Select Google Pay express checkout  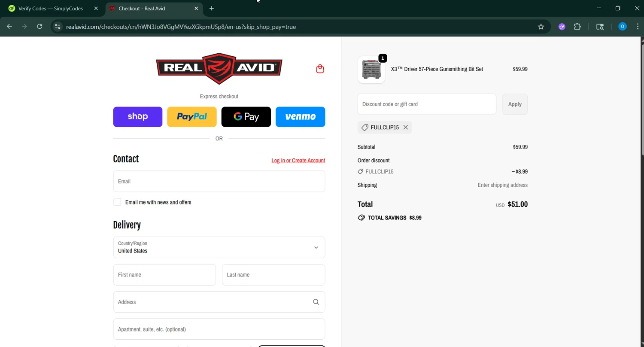(x=246, y=117)
